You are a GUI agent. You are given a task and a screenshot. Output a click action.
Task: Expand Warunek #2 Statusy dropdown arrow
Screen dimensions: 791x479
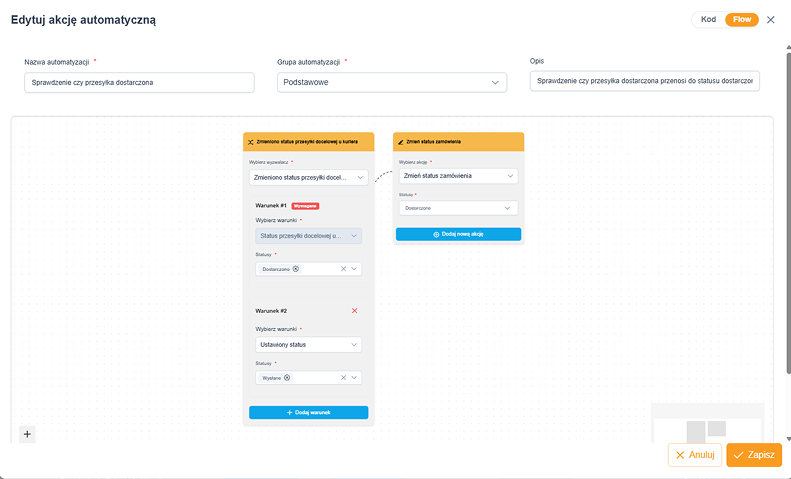pos(354,378)
